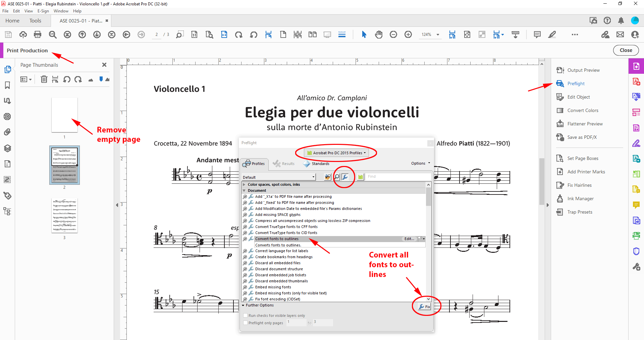Open Flattener Preview
Screen dimensions: 644x340
[585, 124]
